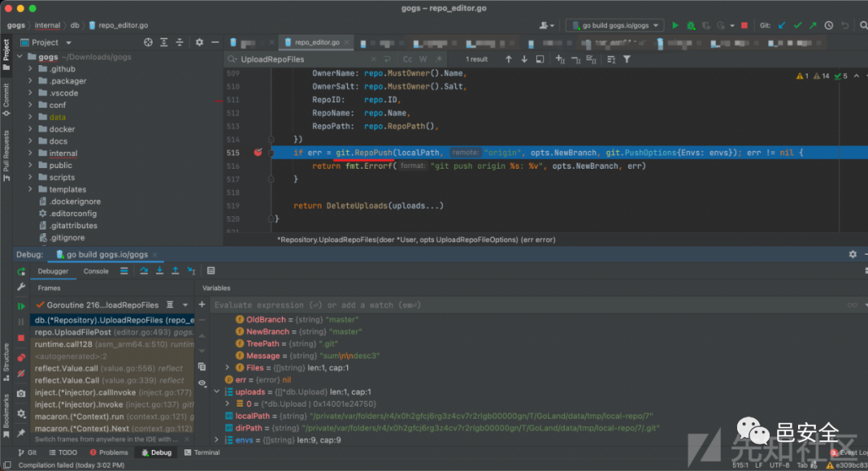The height and width of the screenshot is (471, 868).
Task: Toggle Mute Breakpoints in debug sidebar
Action: coord(22,374)
